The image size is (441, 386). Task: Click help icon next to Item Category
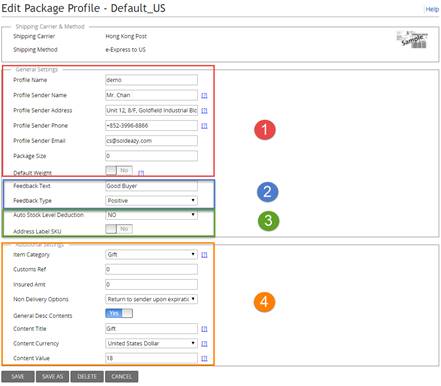point(204,255)
